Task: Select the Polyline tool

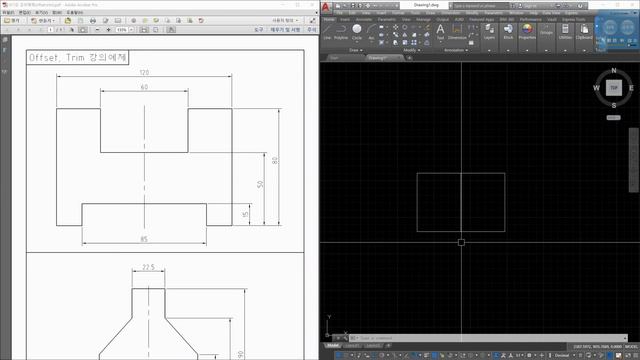Action: (x=341, y=32)
